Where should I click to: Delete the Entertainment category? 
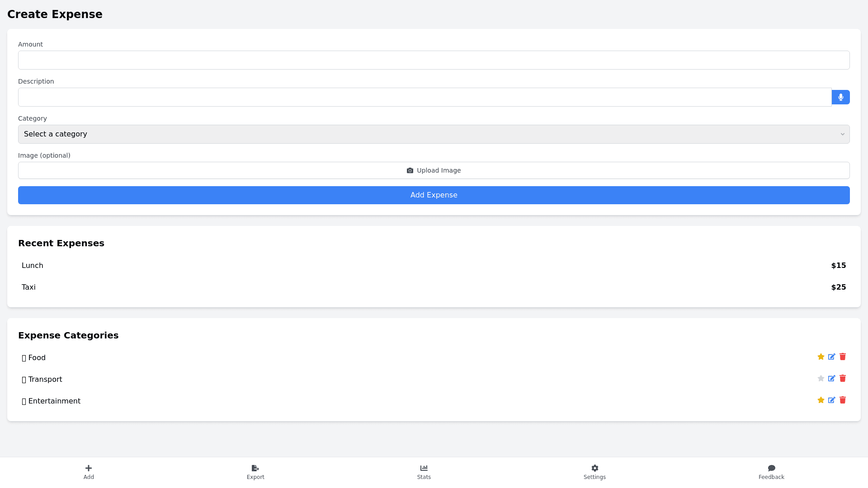843,400
